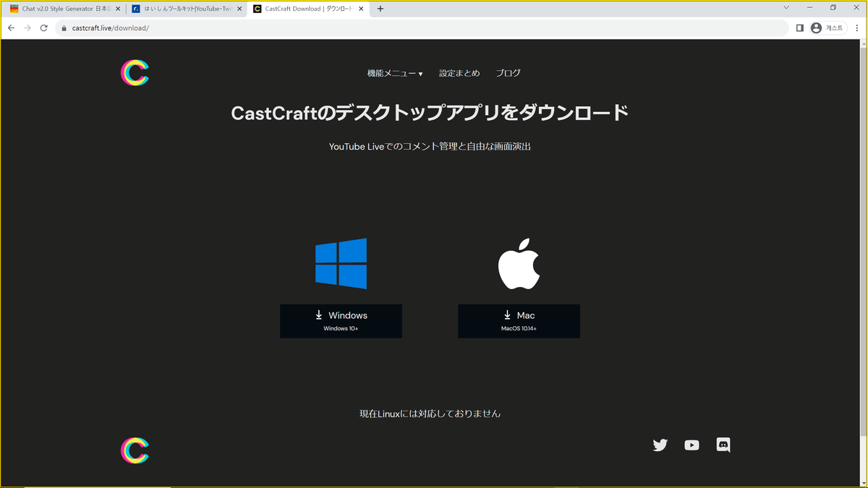Click the heading CastCraftのデスクトップアプリをダウンロード
The image size is (868, 488).
(430, 114)
